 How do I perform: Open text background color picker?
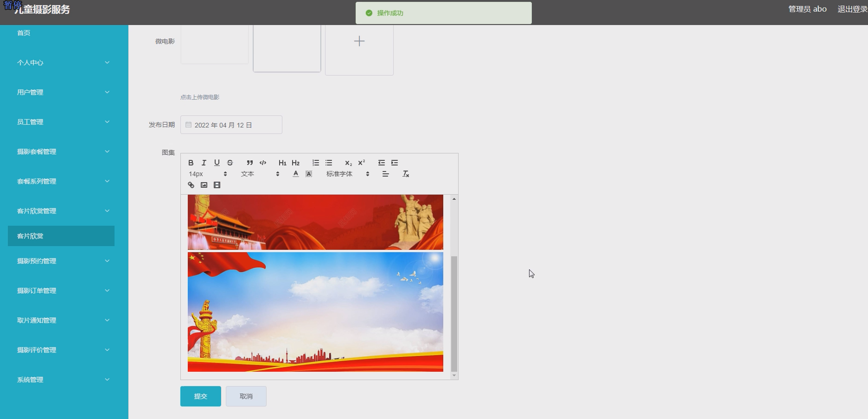[309, 174]
